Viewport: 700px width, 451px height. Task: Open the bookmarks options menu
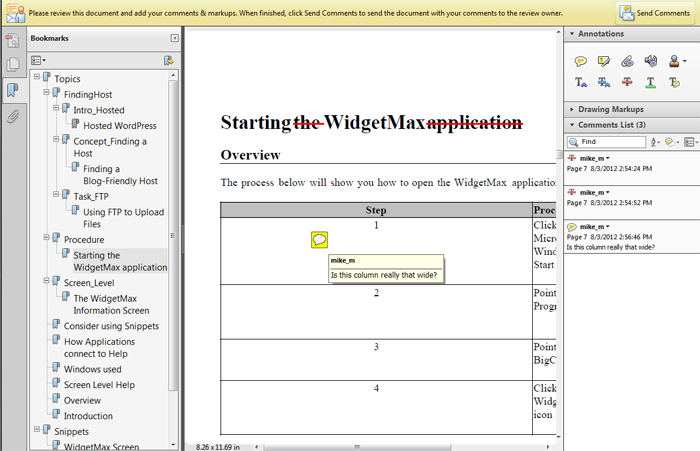pyautogui.click(x=38, y=60)
